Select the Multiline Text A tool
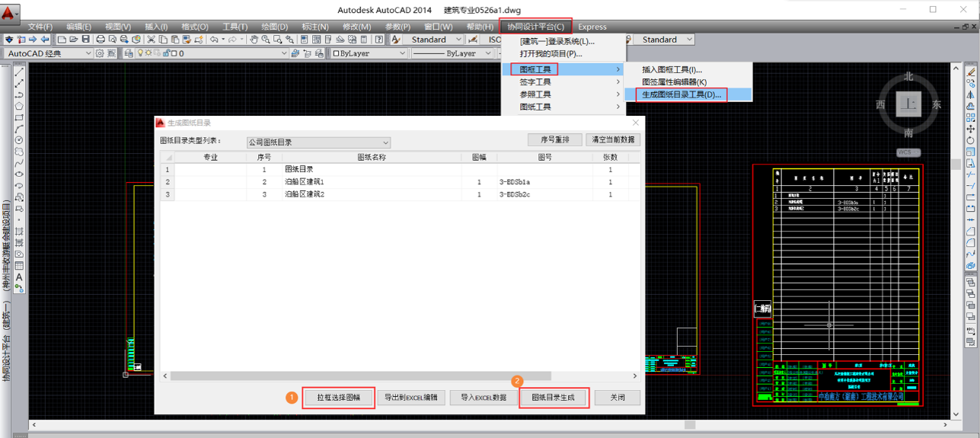Image resolution: width=980 pixels, height=438 pixels. pyautogui.click(x=19, y=277)
